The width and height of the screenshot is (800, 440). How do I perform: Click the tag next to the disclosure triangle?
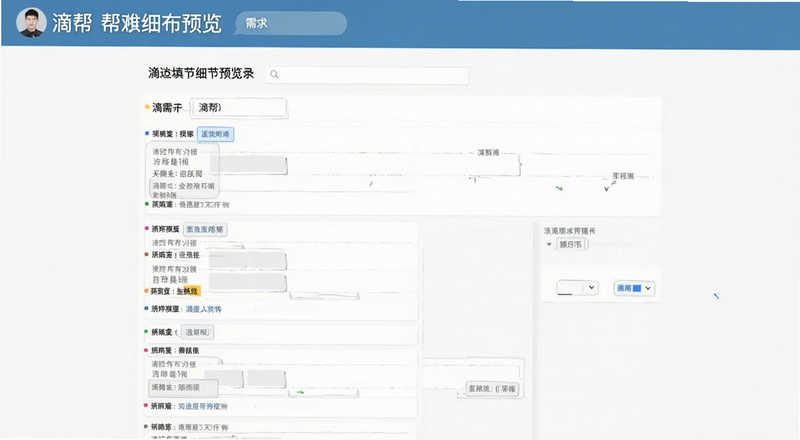pyautogui.click(x=571, y=245)
